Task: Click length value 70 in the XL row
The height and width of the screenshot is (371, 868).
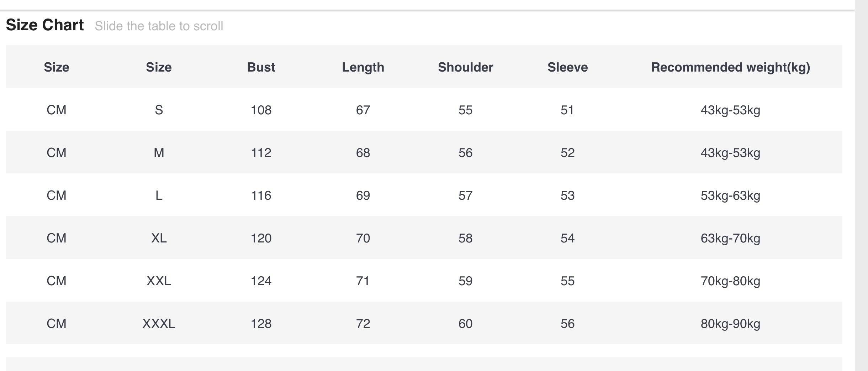Action: tap(363, 238)
